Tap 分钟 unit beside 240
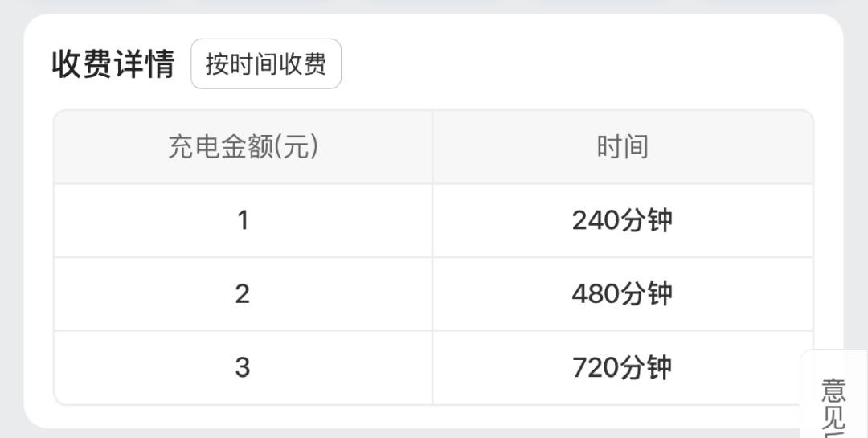 pyautogui.click(x=647, y=220)
